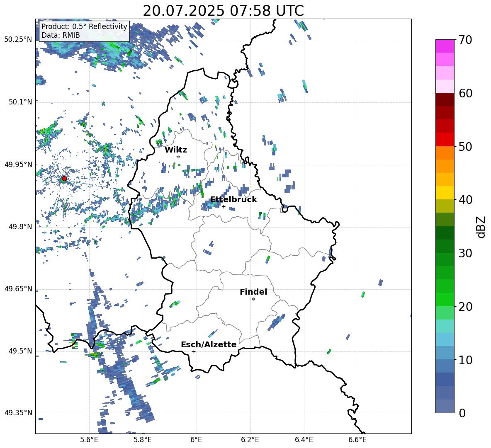Click the 49.5°N latitude label
Image resolution: width=491 pixels, height=448 pixels.
[20, 351]
